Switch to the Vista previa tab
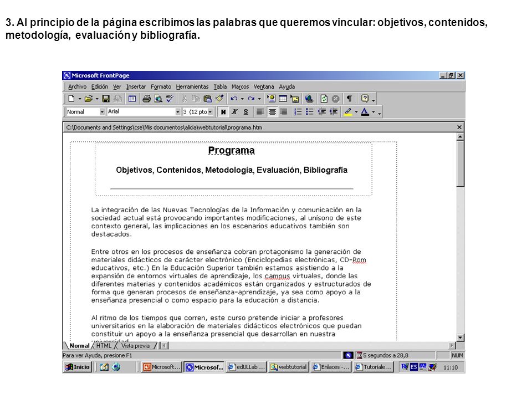Viewport: 532px width, 399px height. point(135,346)
